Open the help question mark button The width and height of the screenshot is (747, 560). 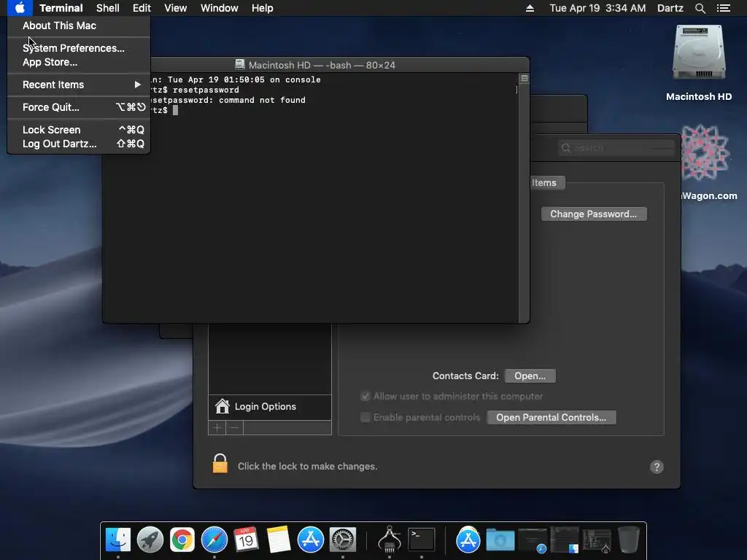click(x=657, y=467)
